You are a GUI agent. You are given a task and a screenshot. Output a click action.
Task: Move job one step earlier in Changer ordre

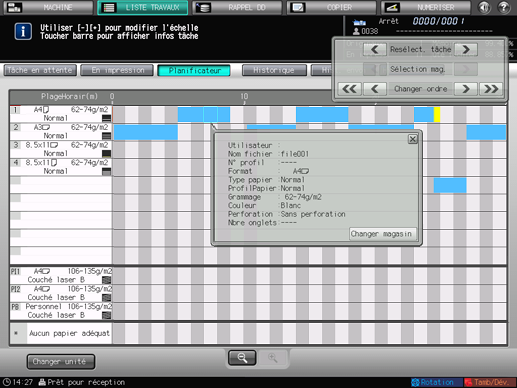click(375, 89)
